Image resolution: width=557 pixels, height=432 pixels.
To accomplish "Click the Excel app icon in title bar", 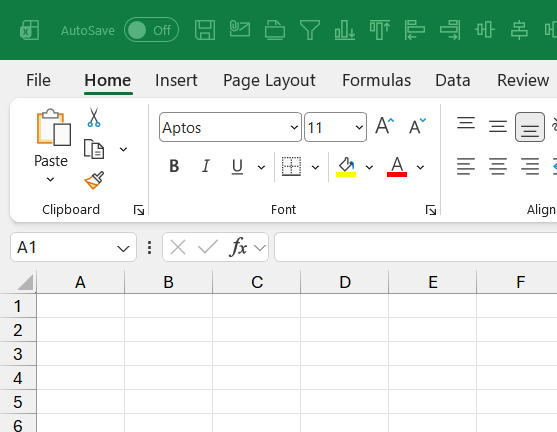I will pyautogui.click(x=29, y=30).
